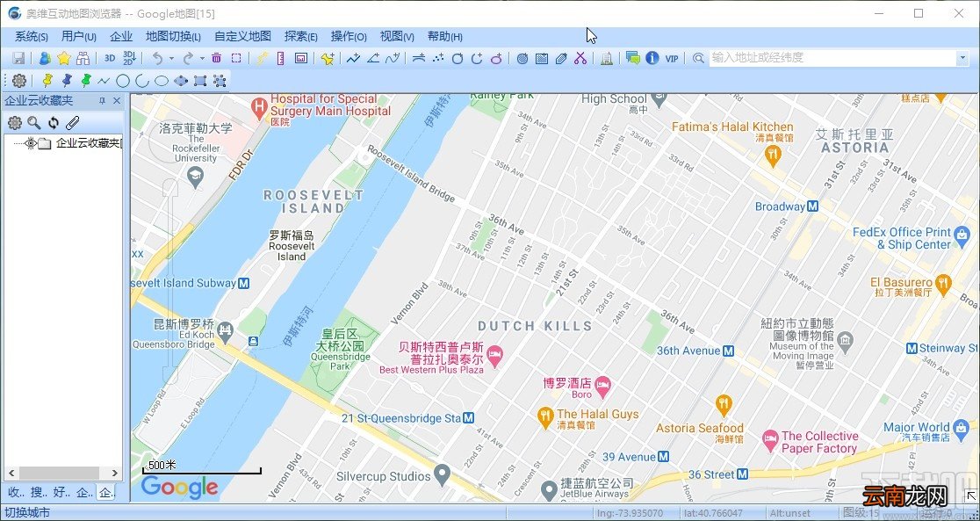This screenshot has width=980, height=521.
Task: Switch to the 收.. bottom tab
Action: 17,493
